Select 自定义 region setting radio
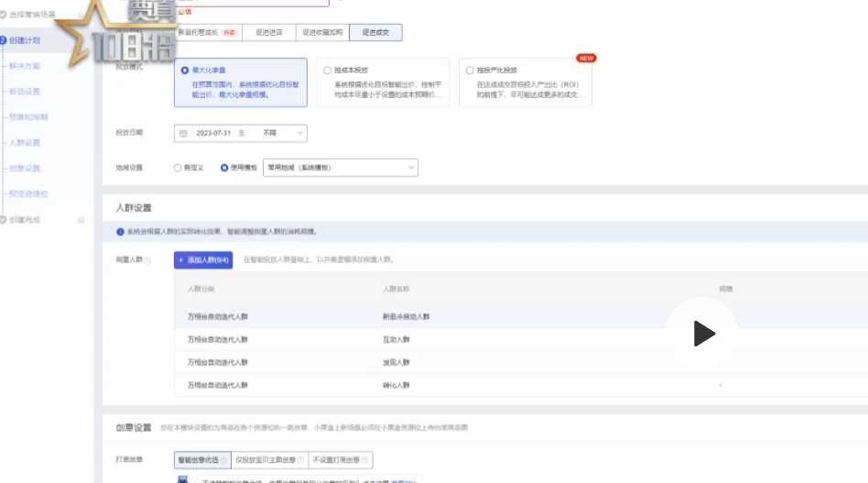The height and width of the screenshot is (483, 868). pyautogui.click(x=178, y=168)
